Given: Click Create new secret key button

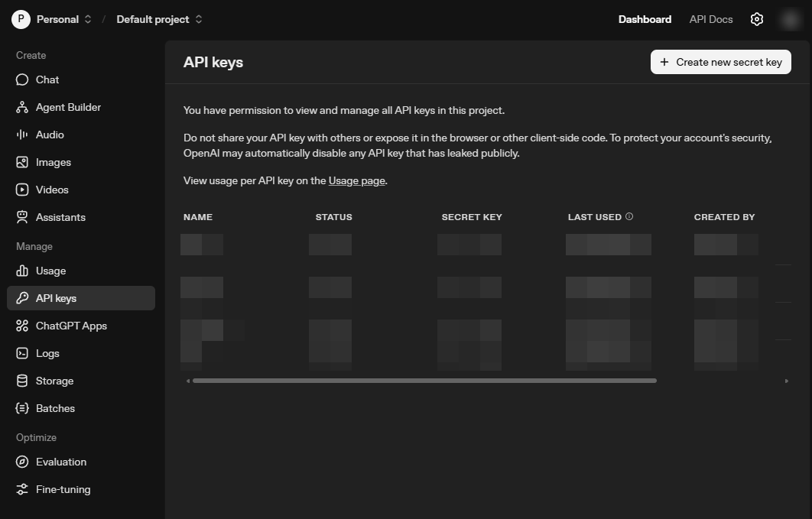Looking at the screenshot, I should click(721, 62).
